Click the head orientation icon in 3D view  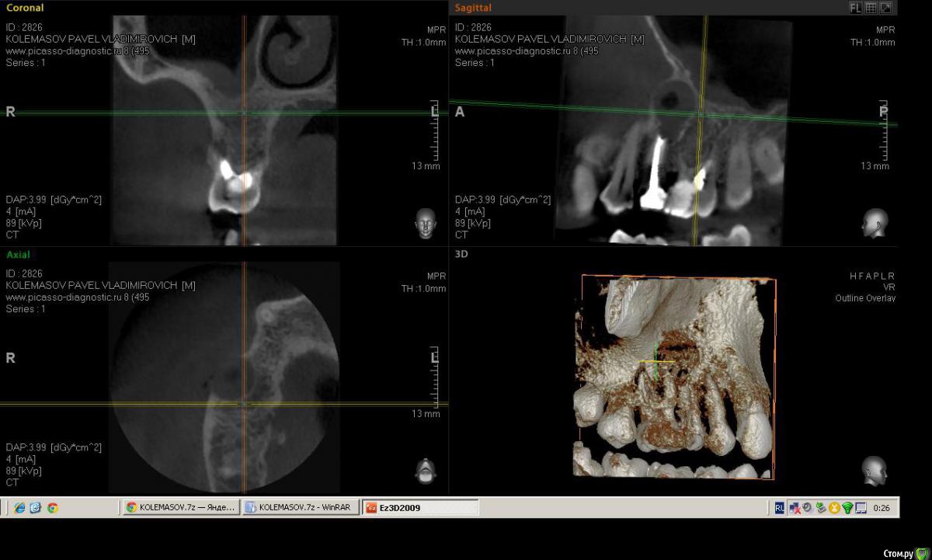(874, 471)
